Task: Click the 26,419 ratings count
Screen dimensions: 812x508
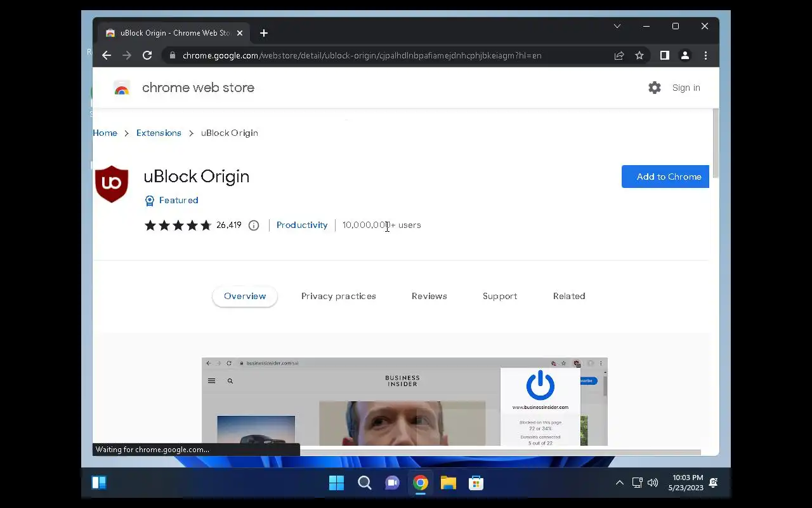Action: tap(229, 225)
